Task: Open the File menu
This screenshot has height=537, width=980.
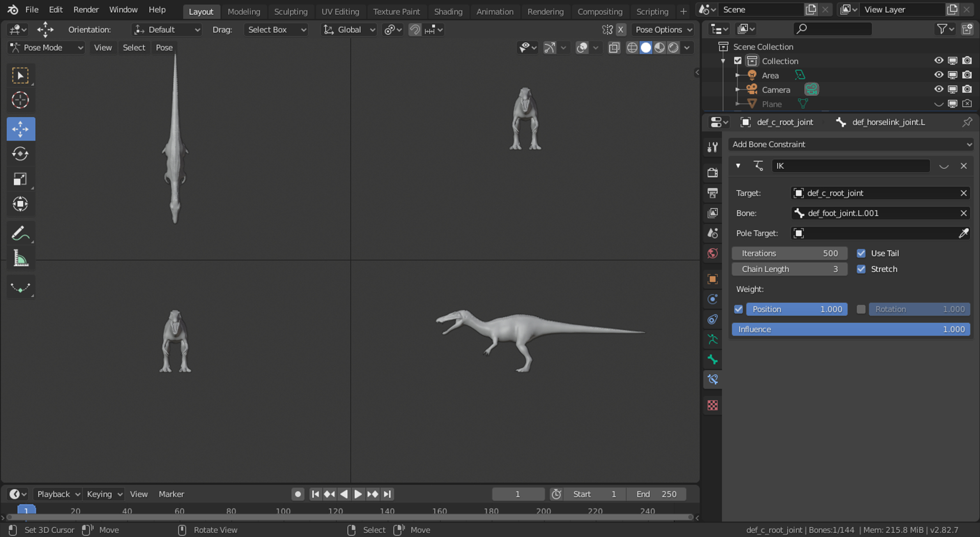Action: point(32,10)
